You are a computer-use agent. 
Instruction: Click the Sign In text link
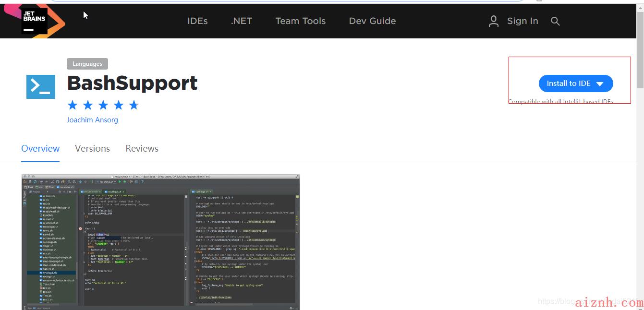click(522, 21)
